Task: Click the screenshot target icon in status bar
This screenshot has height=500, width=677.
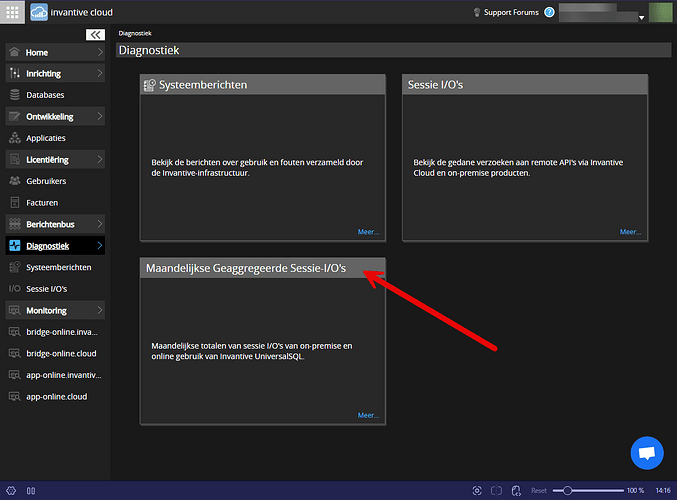Action: click(x=477, y=491)
